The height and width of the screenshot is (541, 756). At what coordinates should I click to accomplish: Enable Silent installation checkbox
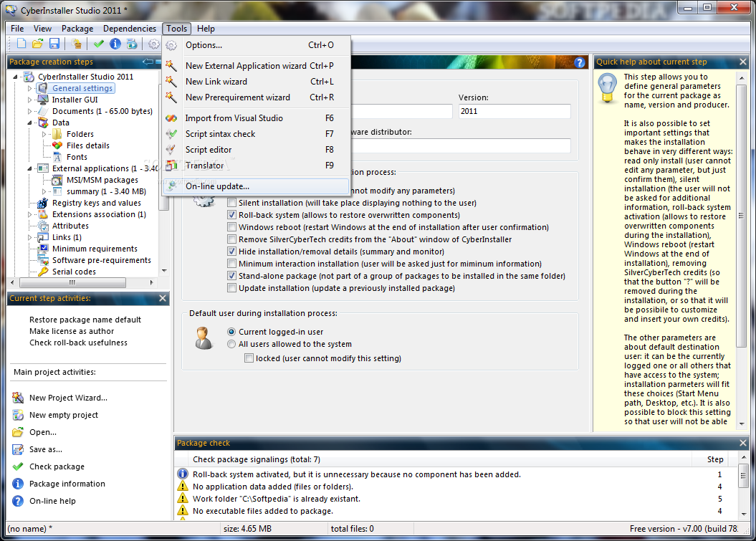pyautogui.click(x=232, y=203)
